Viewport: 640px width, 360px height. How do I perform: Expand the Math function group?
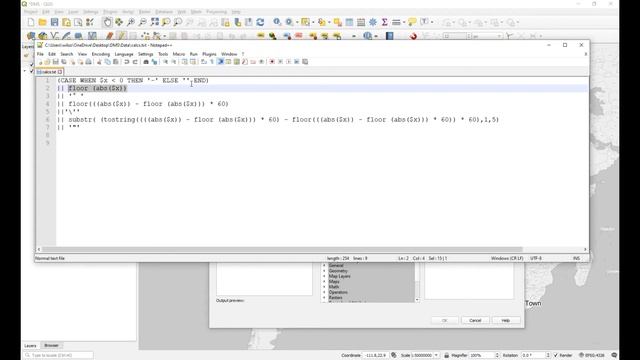tap(324, 287)
